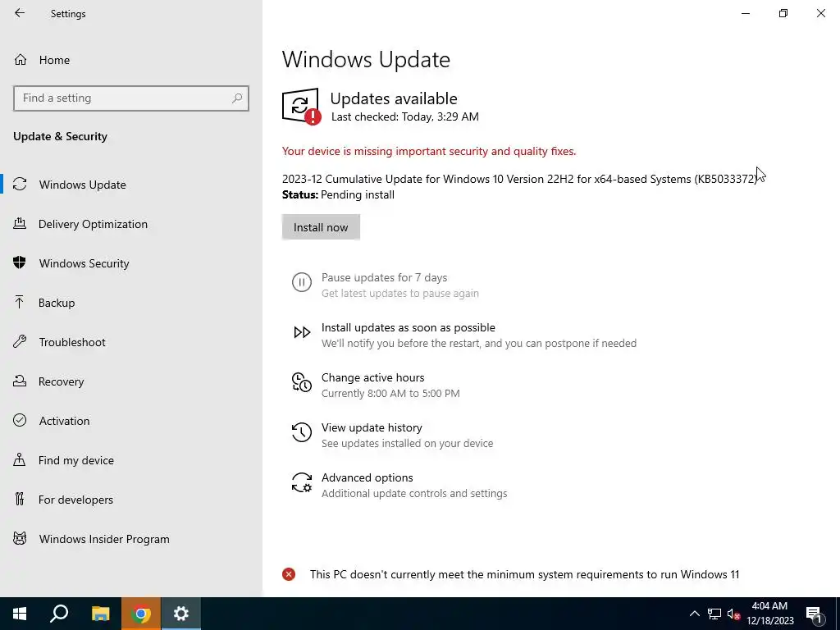
Task: Click the update history clock icon
Action: click(302, 431)
